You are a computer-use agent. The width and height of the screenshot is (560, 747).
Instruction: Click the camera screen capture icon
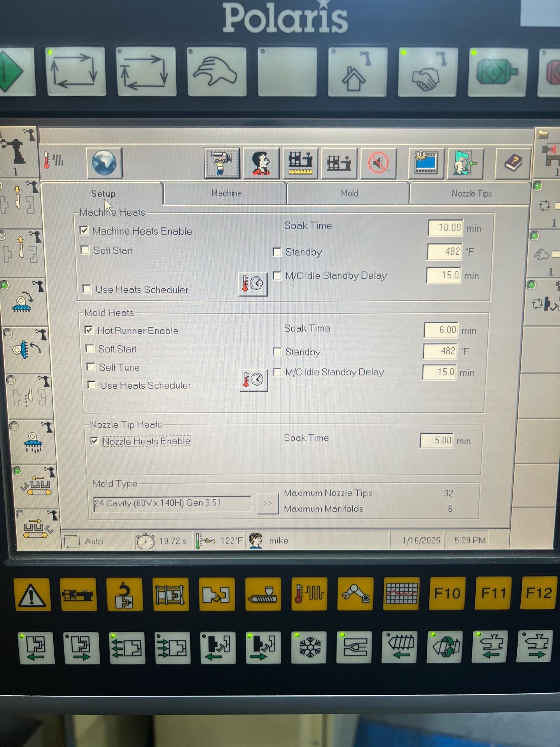[222, 163]
